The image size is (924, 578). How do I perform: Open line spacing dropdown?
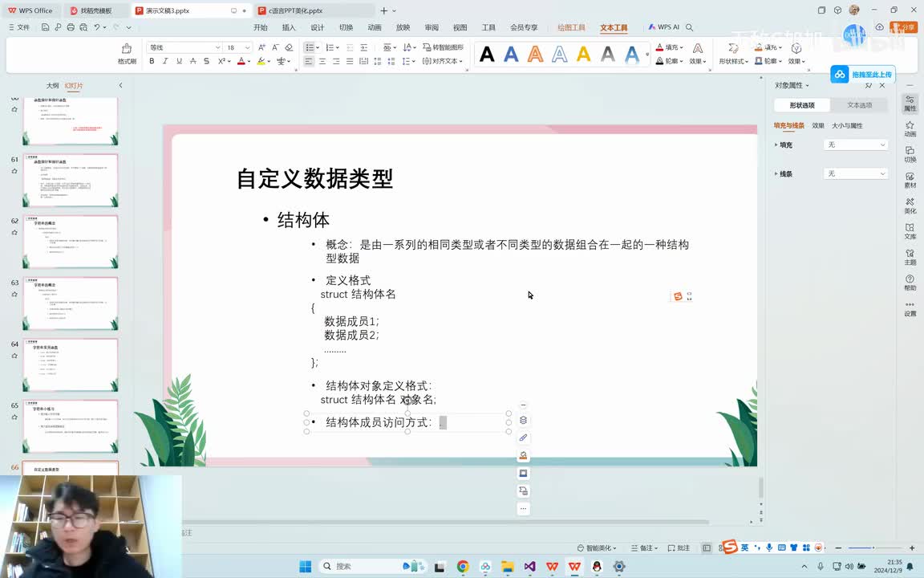click(x=408, y=61)
